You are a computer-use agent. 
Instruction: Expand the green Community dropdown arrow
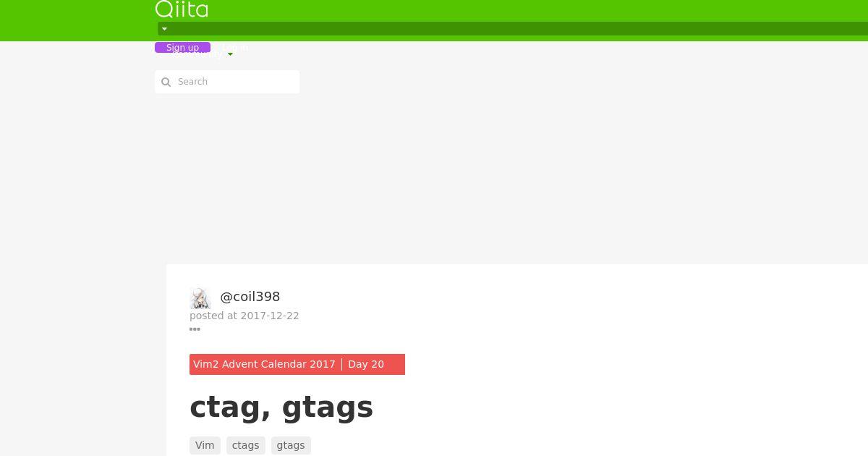pyautogui.click(x=230, y=54)
